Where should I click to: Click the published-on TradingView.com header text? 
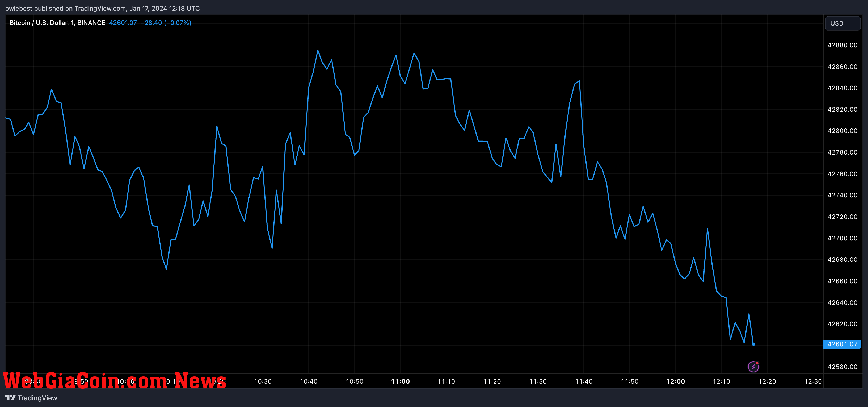[x=102, y=9]
